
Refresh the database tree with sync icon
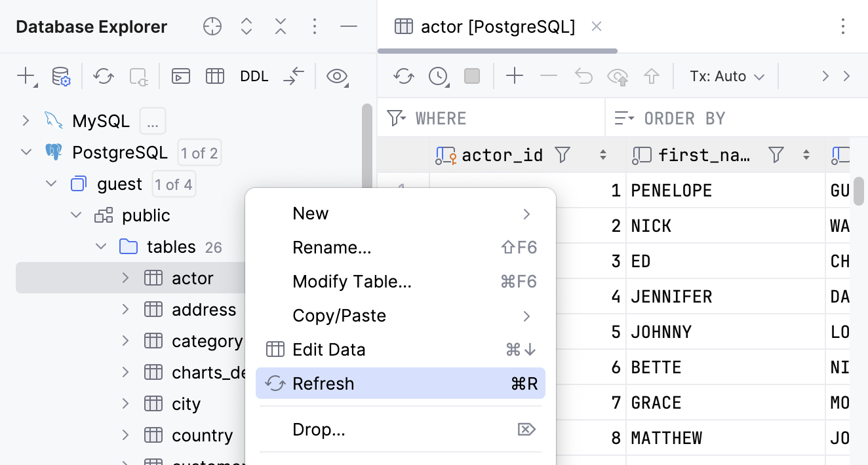(x=103, y=76)
